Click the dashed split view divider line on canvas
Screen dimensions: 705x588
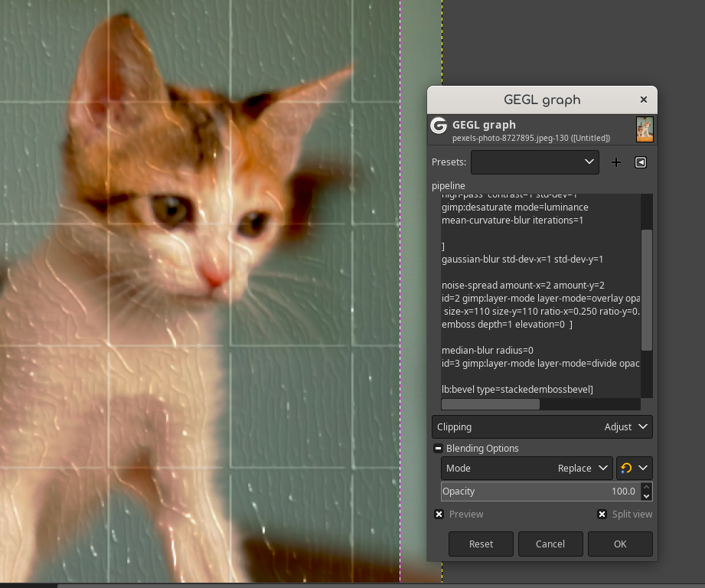(x=400, y=292)
